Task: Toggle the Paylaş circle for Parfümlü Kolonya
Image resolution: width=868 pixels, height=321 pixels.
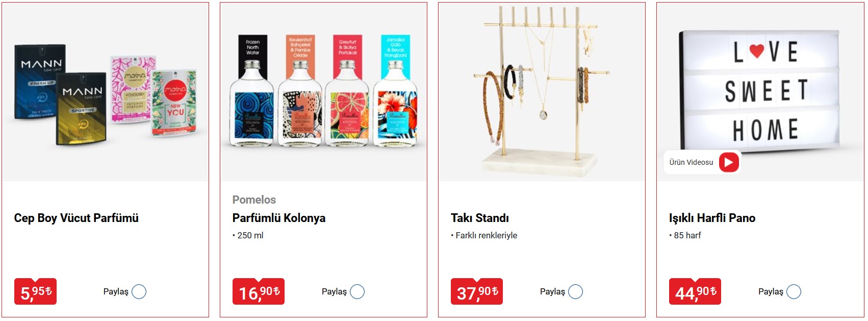Action: click(357, 292)
